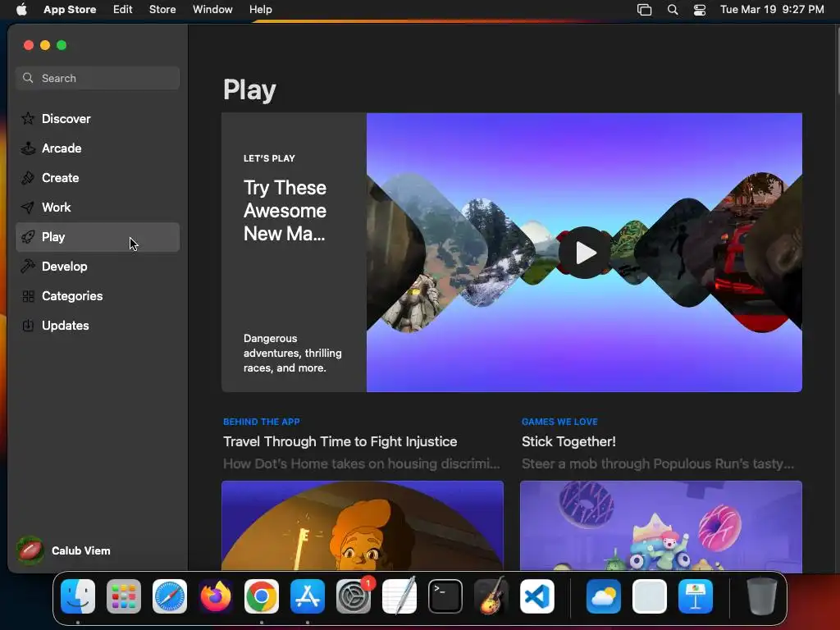The image size is (840, 630).
Task: Open the Apple menu
Action: coord(21,9)
